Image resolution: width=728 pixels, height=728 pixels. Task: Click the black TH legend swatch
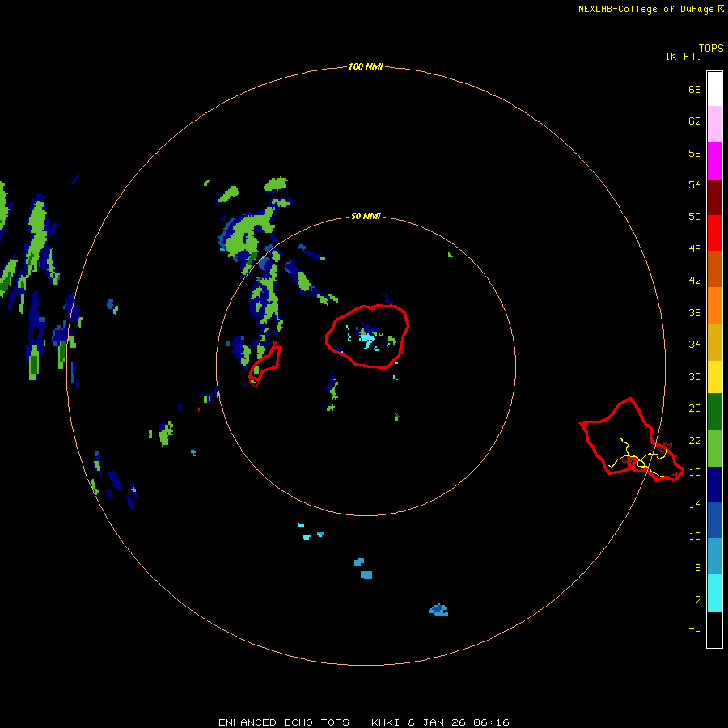click(x=714, y=629)
